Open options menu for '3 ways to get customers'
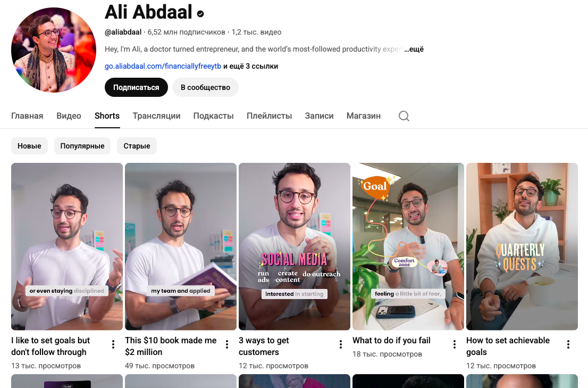Screen dimensions: 588x388 click(340, 344)
